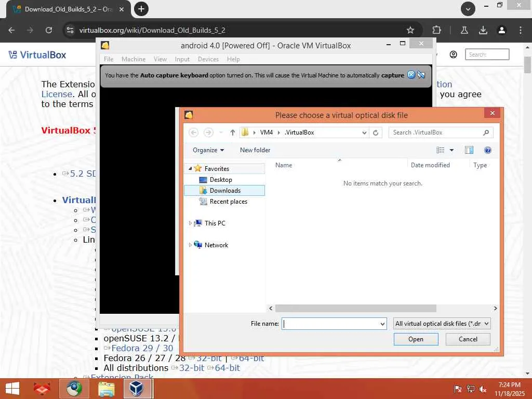Open the red fox taskbar app
This screenshot has width=532, height=399.
click(x=42, y=389)
